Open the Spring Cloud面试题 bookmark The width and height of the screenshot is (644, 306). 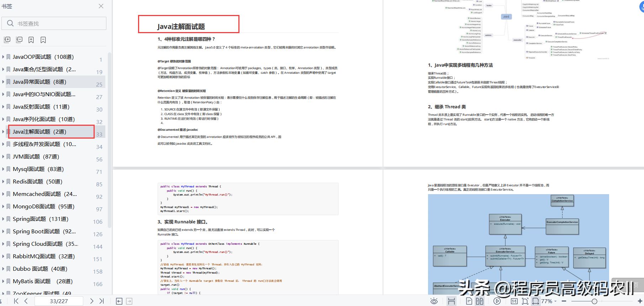coord(46,244)
